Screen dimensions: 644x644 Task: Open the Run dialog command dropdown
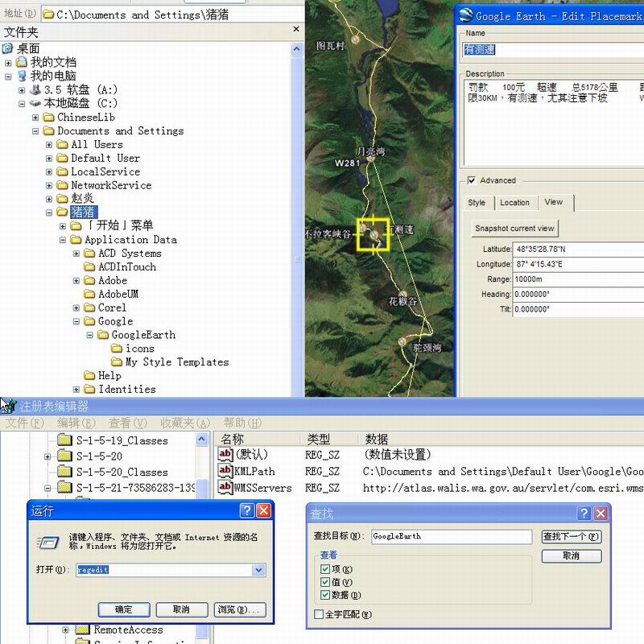coord(258,570)
